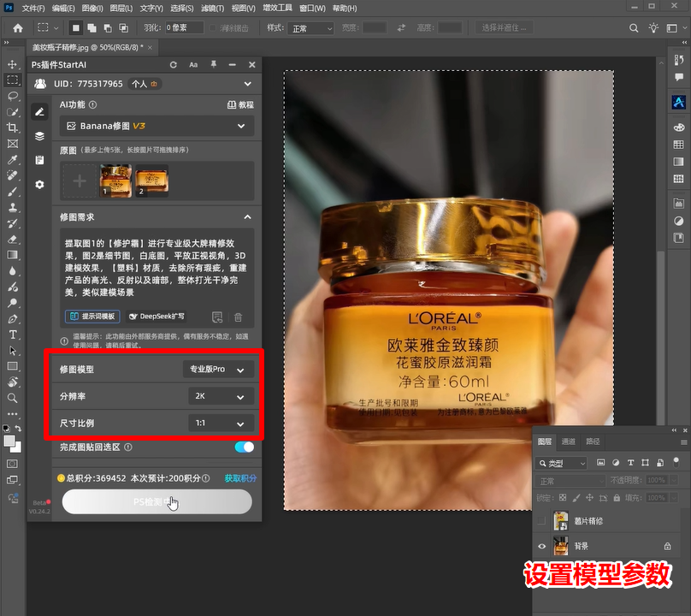The height and width of the screenshot is (616, 691).
Task: Click the DeepSeek扩写 button
Action: pos(157,317)
